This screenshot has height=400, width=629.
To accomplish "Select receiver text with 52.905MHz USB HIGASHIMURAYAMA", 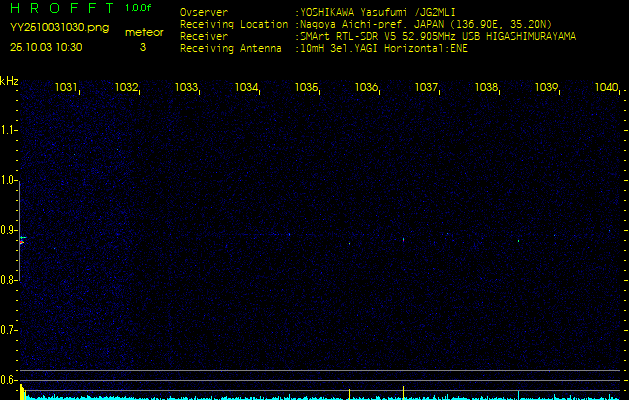I will [x=438, y=37].
